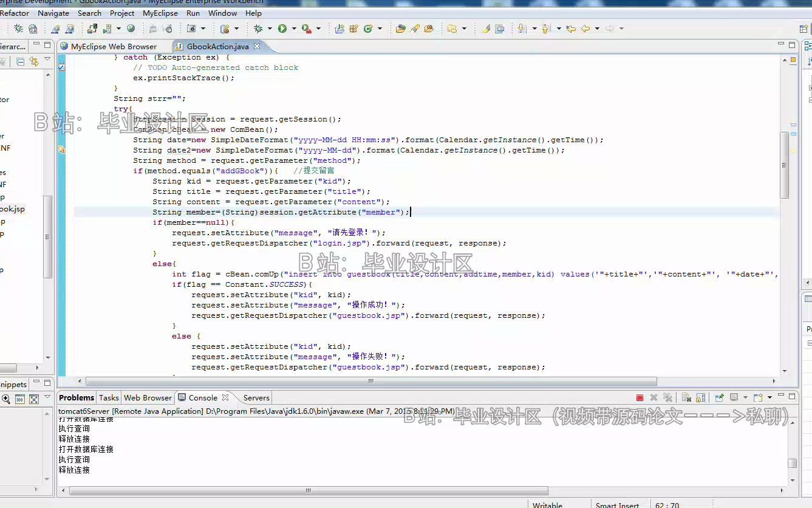Click the Link with Editor icon in left panel
Screen dimensions: 812x508
pyautogui.click(x=34, y=61)
